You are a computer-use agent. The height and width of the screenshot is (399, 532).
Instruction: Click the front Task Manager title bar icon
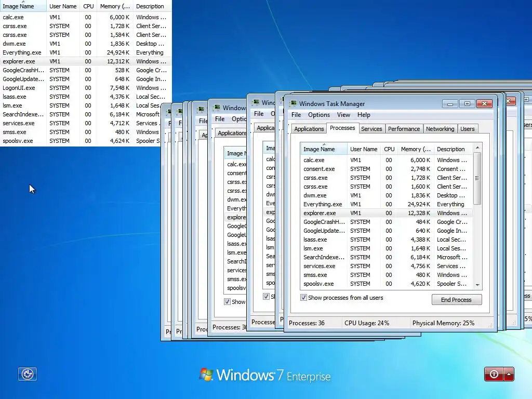[x=292, y=103]
